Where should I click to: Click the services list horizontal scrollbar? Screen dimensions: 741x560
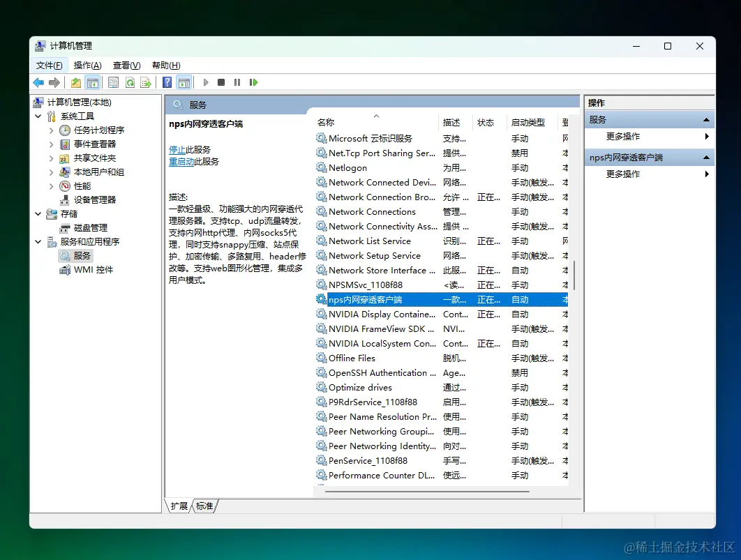tap(427, 492)
